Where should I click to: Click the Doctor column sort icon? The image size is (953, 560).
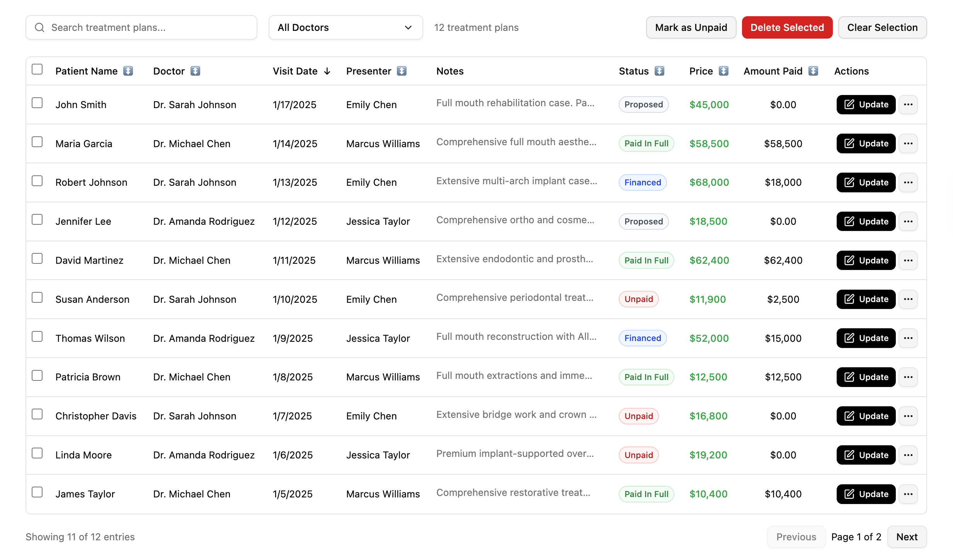coord(195,71)
